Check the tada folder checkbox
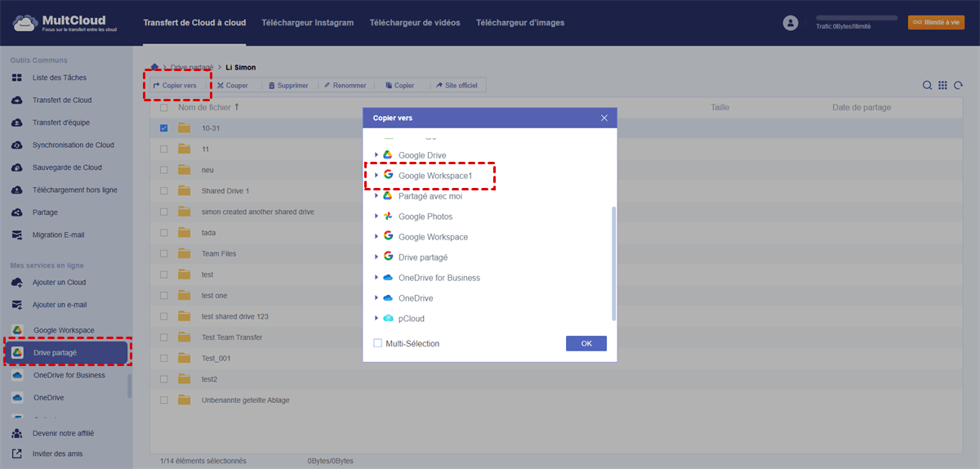Image resolution: width=980 pixels, height=469 pixels. [164, 233]
